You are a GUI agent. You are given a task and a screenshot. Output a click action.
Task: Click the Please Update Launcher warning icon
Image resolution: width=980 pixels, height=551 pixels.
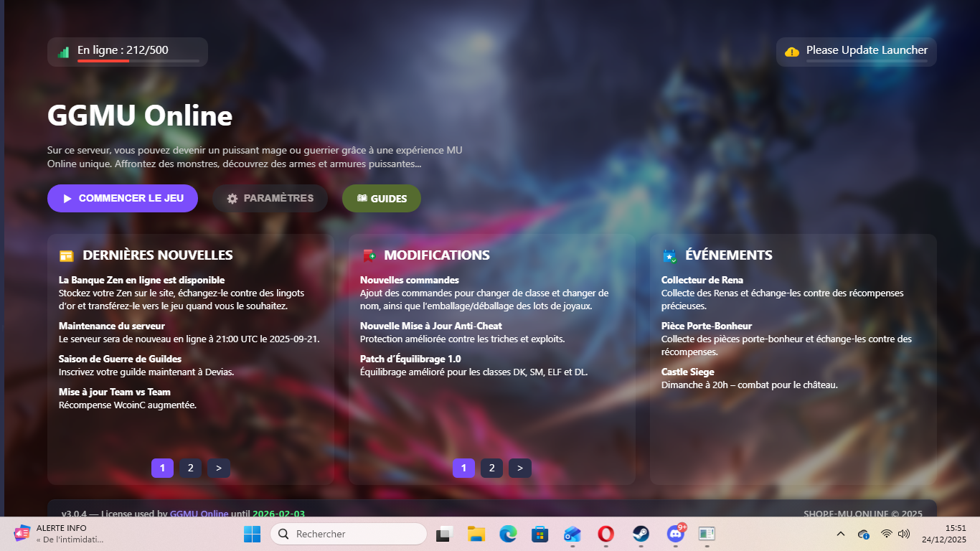coord(792,52)
